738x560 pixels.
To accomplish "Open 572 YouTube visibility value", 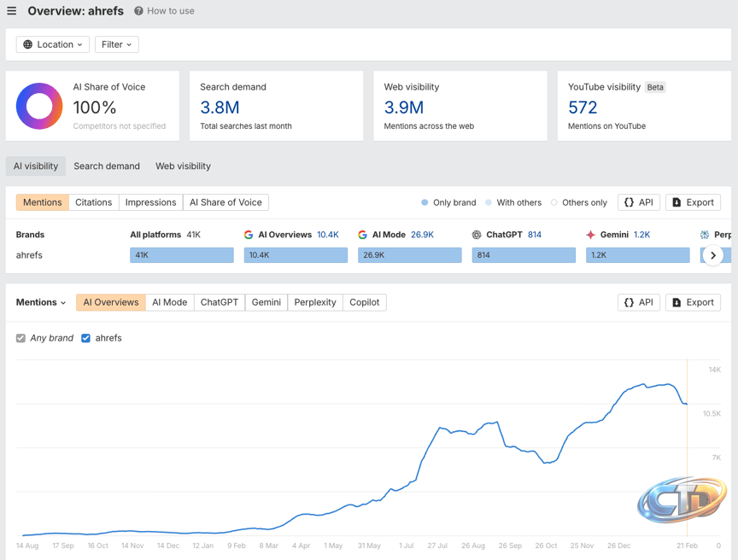I will click(583, 108).
